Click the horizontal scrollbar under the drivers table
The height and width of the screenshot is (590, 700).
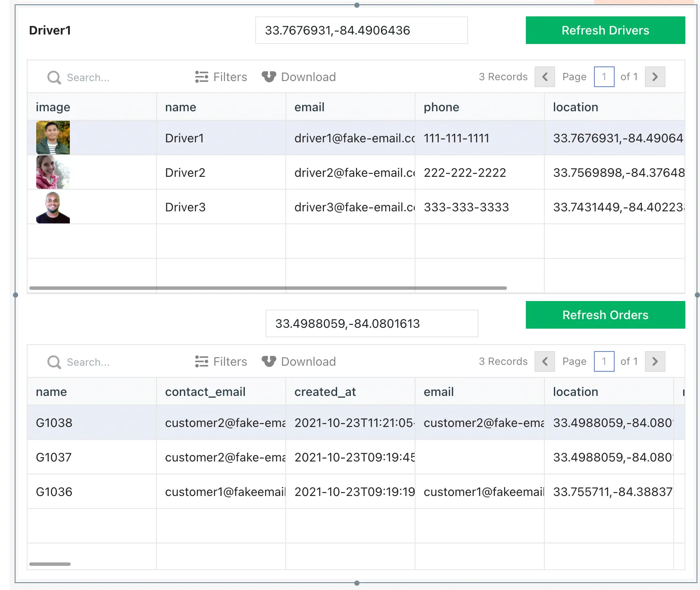pyautogui.click(x=267, y=287)
